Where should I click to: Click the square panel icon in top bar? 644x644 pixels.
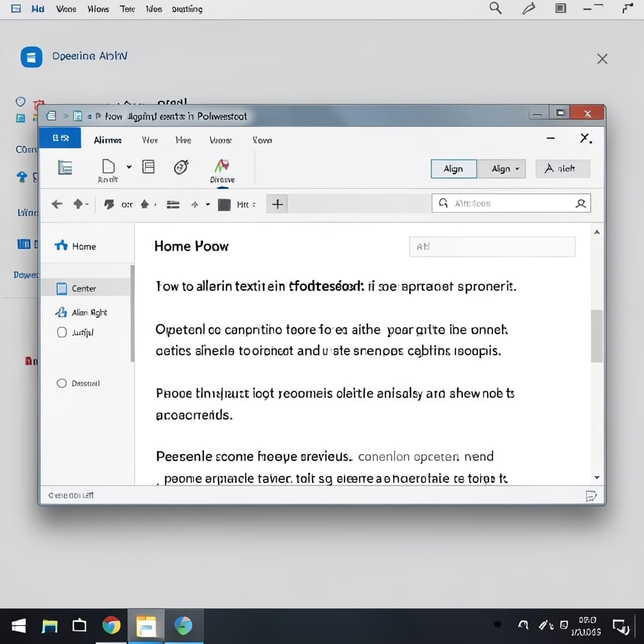[x=560, y=8]
